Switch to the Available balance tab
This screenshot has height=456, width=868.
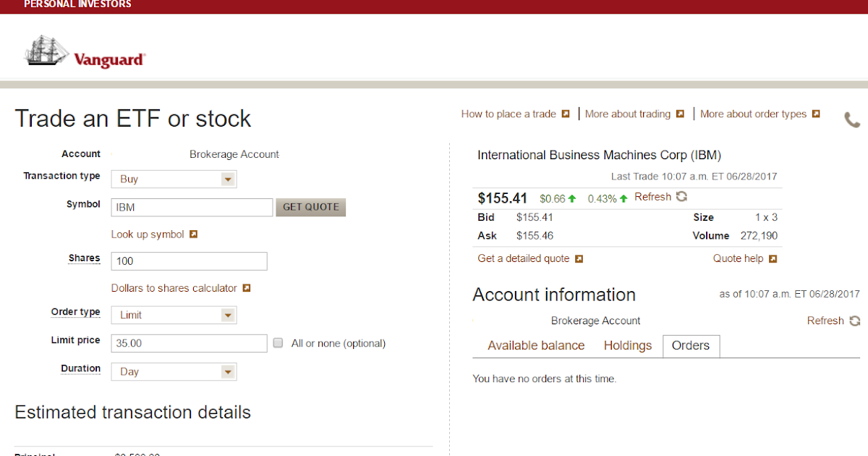coord(536,346)
